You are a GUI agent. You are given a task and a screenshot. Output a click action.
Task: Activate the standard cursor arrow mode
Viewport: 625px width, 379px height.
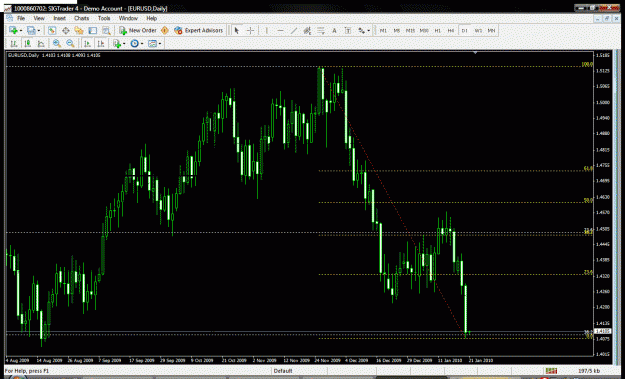pyautogui.click(x=237, y=30)
